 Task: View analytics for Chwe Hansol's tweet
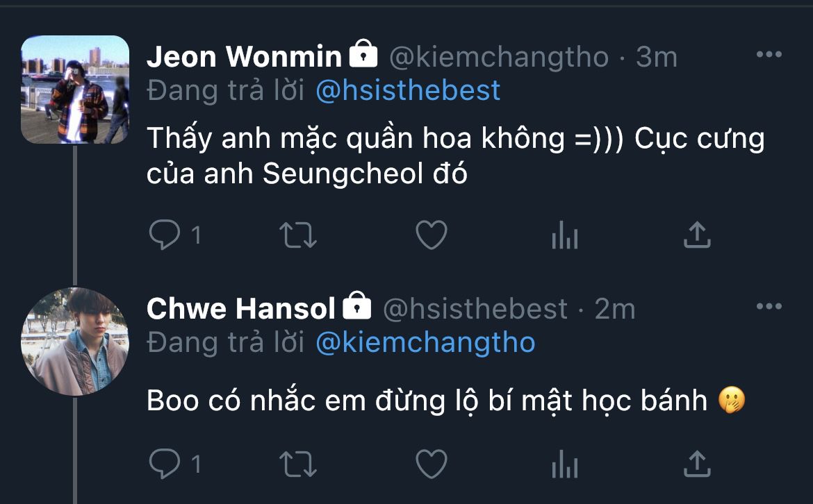point(564,465)
